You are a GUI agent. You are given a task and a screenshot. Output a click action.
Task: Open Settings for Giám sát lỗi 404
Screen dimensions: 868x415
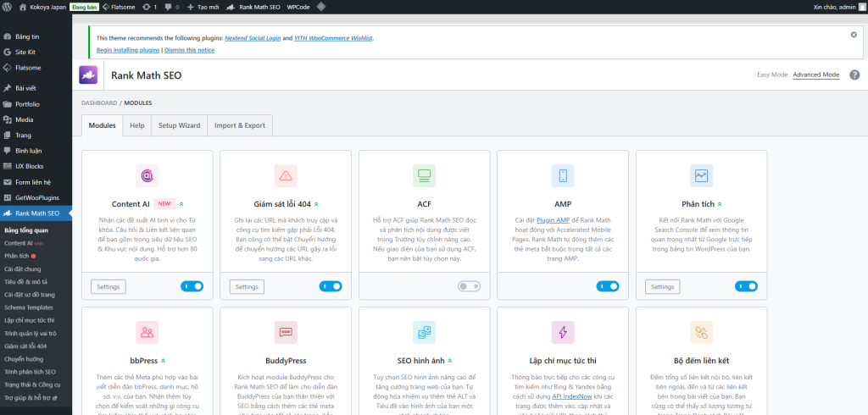click(247, 286)
